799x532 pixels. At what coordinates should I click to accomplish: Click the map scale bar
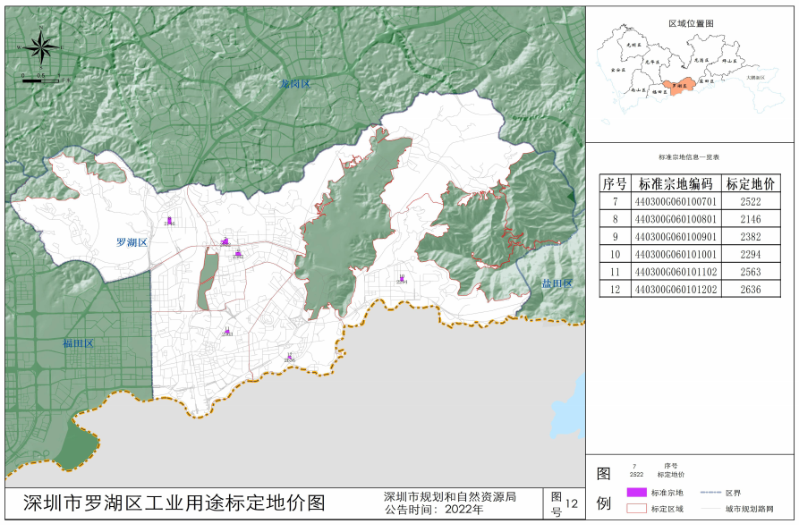pyautogui.click(x=43, y=81)
